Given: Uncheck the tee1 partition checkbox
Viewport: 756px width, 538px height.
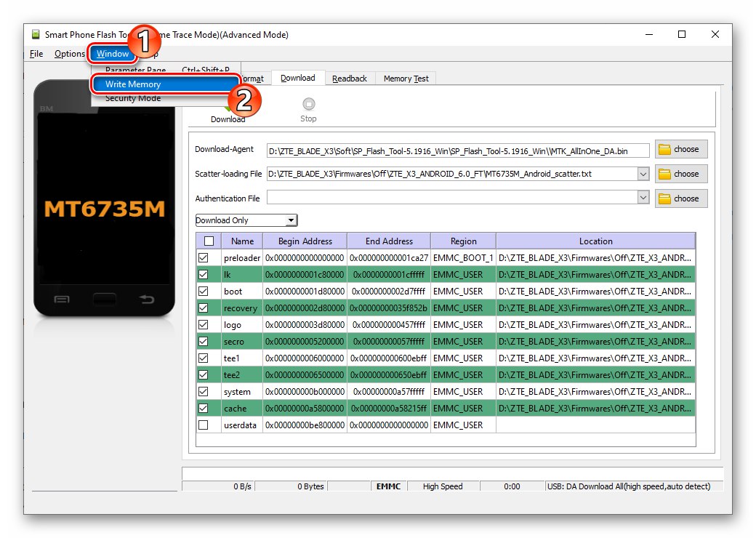Looking at the screenshot, I should [x=204, y=358].
